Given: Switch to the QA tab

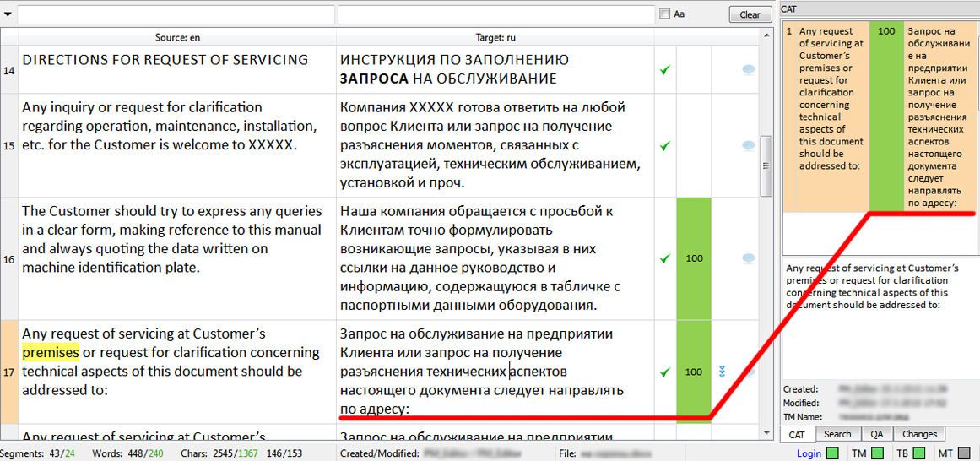Looking at the screenshot, I should 877,434.
